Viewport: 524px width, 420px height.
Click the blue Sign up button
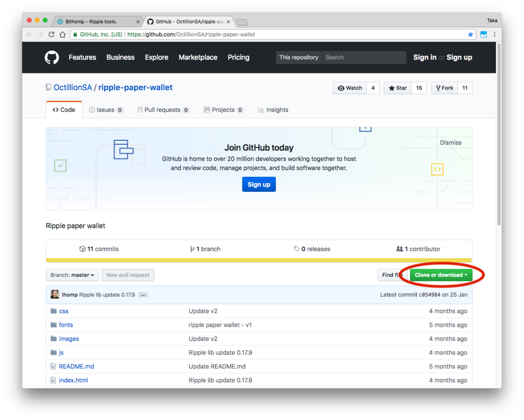point(259,184)
